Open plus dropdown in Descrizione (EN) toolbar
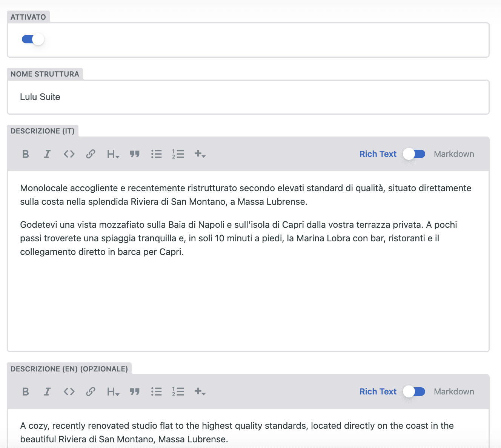 [200, 391]
